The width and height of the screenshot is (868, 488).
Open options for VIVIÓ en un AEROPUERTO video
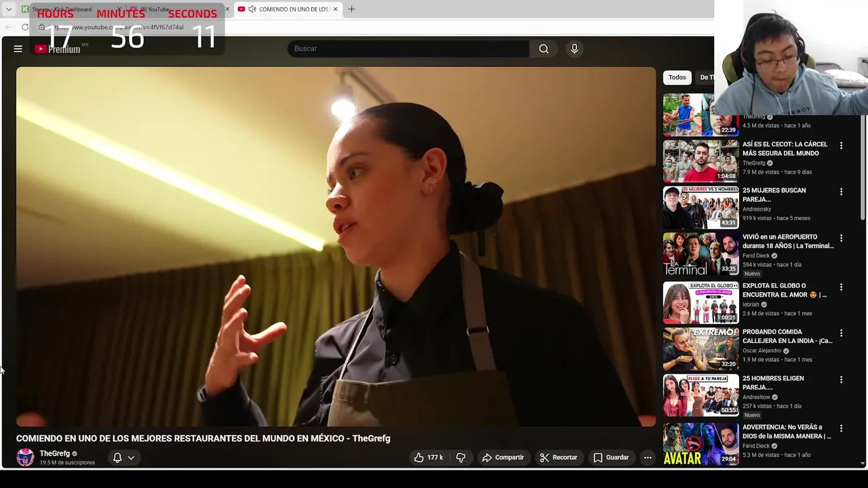pos(841,239)
